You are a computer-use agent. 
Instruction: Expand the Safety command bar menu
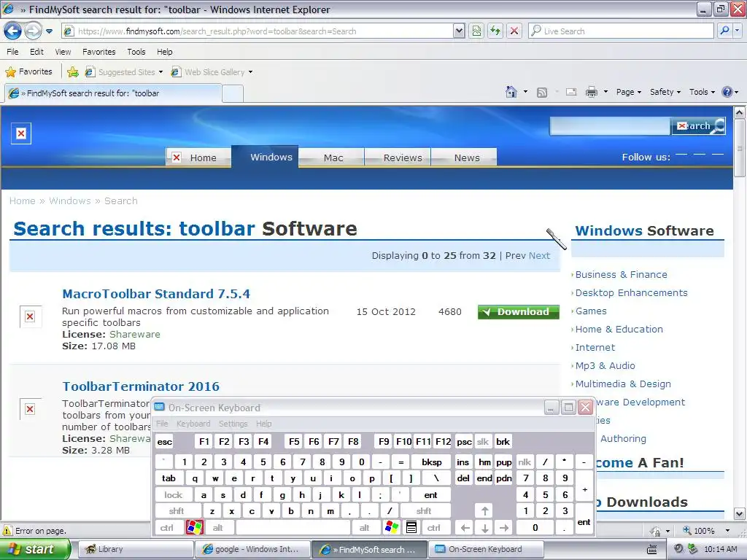[x=665, y=92]
